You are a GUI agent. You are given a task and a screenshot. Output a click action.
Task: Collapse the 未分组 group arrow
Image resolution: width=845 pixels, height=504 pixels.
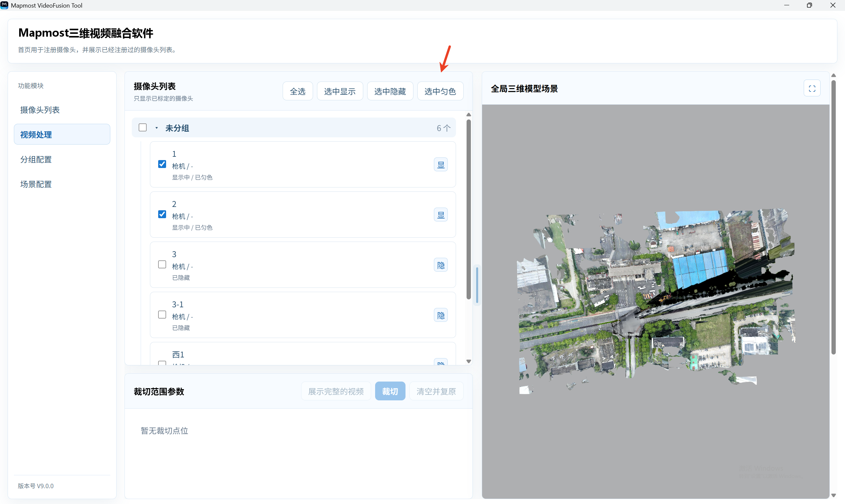tap(157, 128)
